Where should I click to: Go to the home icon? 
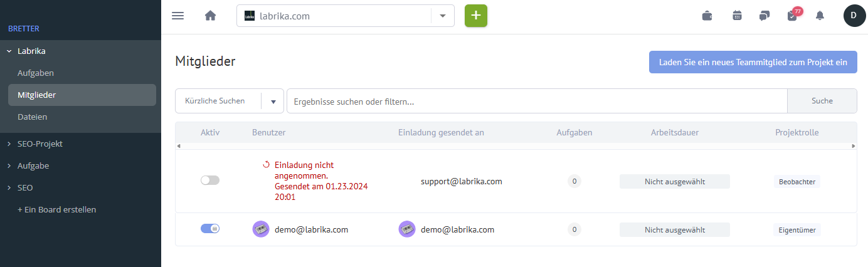211,16
